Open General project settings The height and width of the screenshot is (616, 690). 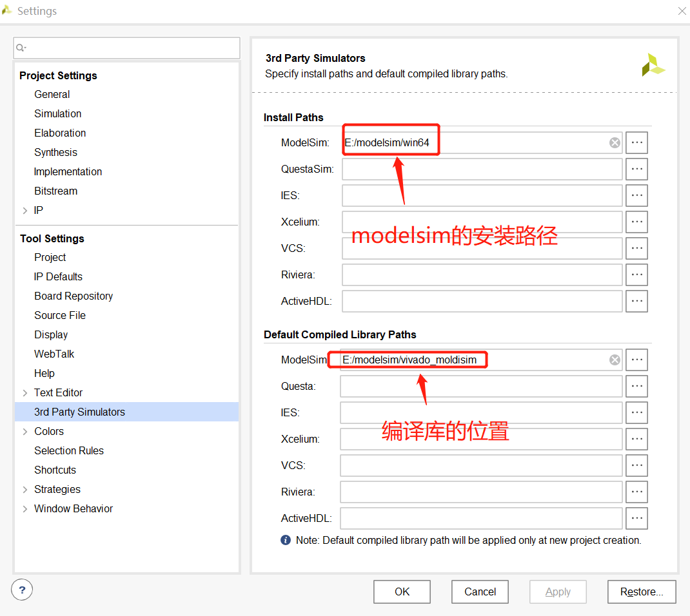pyautogui.click(x=52, y=95)
